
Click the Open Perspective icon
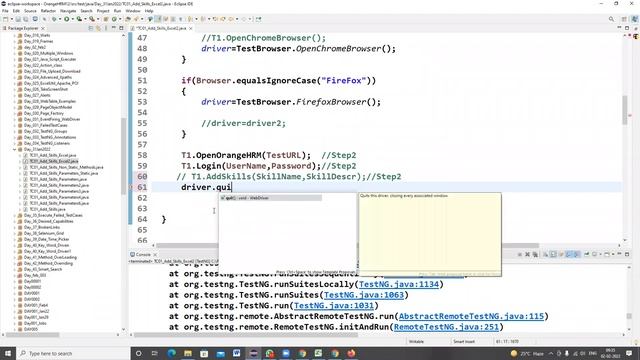point(624,19)
